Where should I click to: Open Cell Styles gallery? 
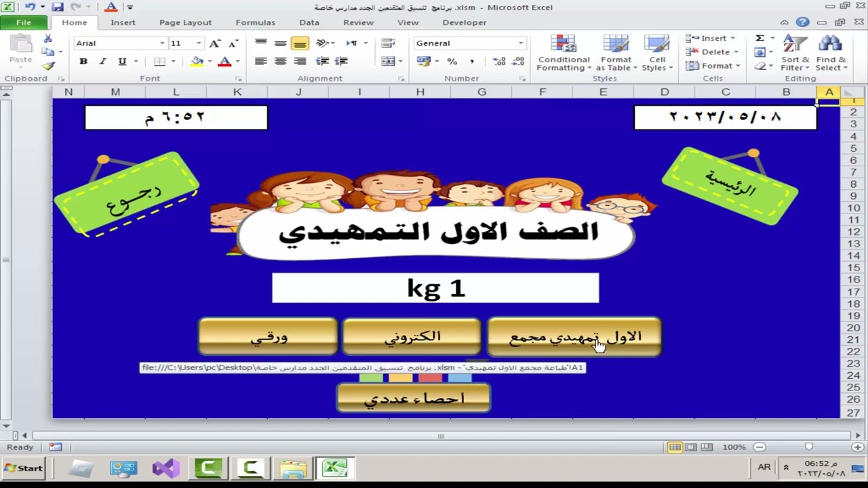point(656,53)
